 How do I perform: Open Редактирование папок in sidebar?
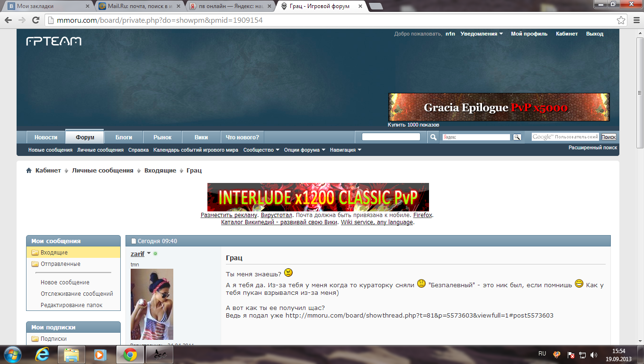coord(72,305)
